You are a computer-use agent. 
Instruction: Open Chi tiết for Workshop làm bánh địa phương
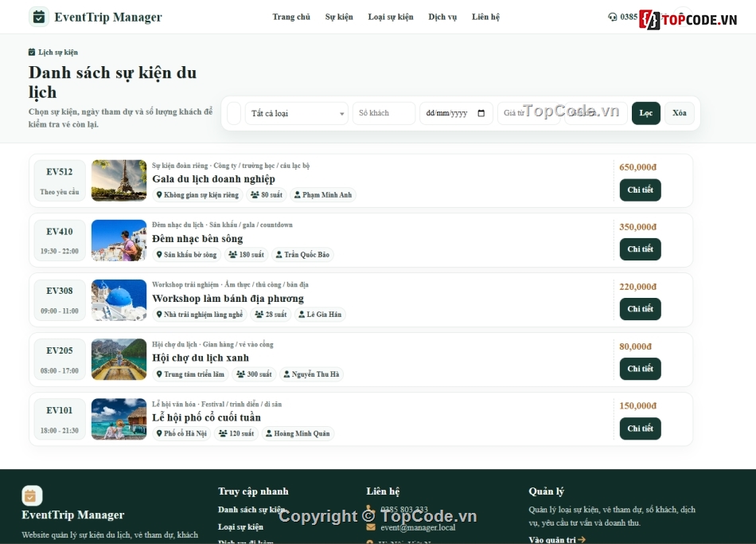[x=641, y=309]
